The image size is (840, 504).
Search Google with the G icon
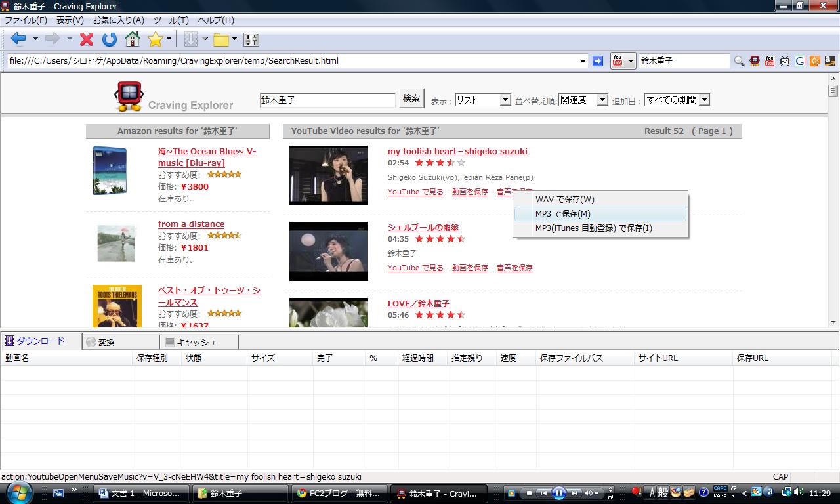click(800, 61)
